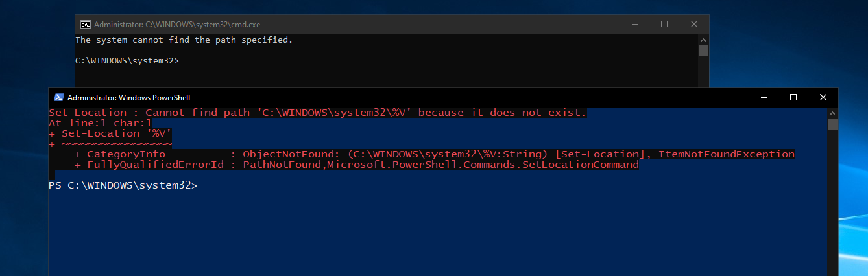868x276 pixels.
Task: Click the cmd.exe scrollbar up arrow
Action: (703, 40)
